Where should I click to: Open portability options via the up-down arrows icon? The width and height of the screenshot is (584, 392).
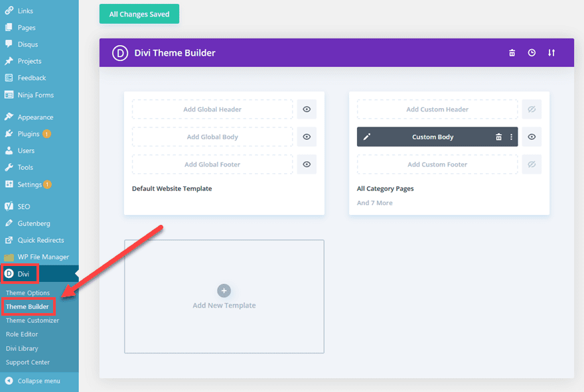pyautogui.click(x=551, y=52)
